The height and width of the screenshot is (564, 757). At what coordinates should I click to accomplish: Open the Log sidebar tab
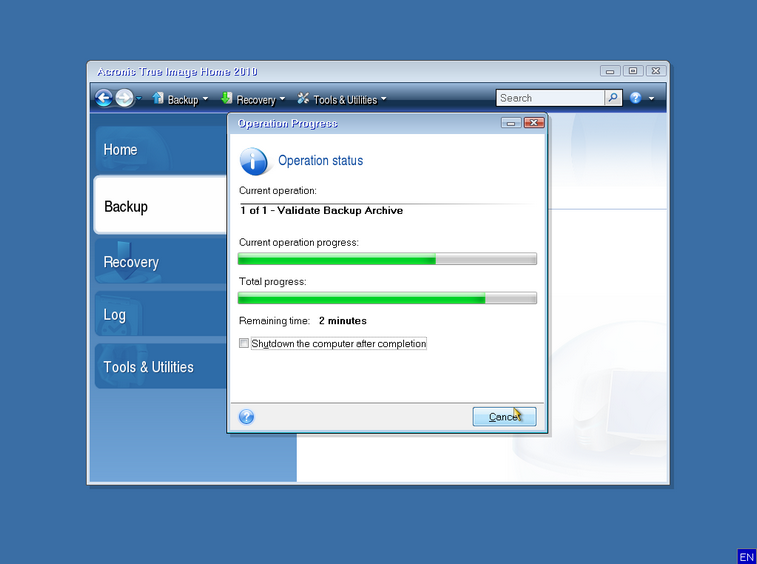(160, 314)
